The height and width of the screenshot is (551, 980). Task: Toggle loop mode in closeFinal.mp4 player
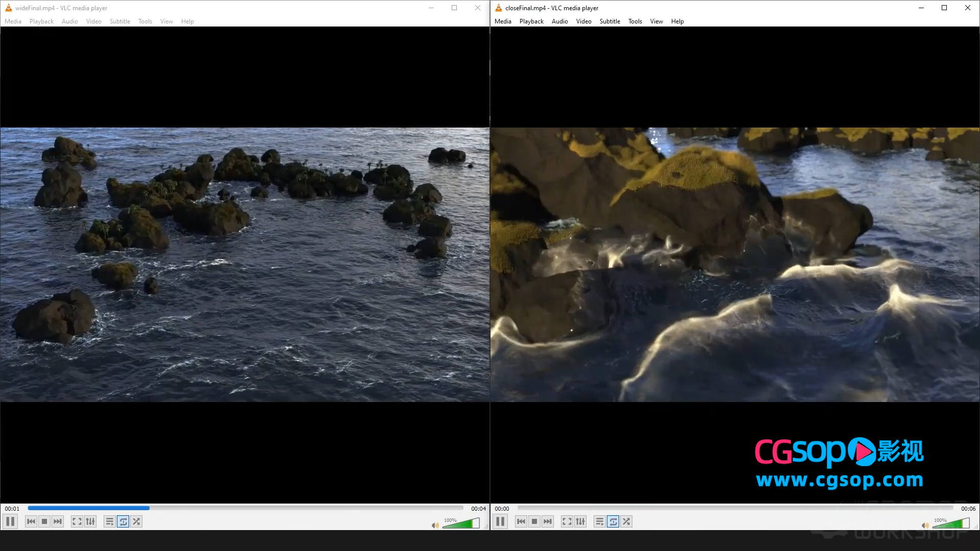pyautogui.click(x=613, y=521)
